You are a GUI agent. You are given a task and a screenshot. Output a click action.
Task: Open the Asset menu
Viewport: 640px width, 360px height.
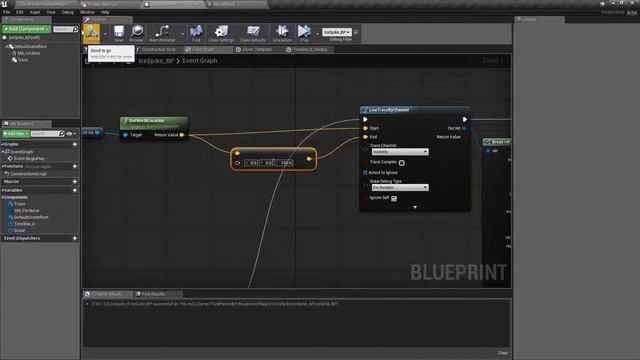point(35,12)
